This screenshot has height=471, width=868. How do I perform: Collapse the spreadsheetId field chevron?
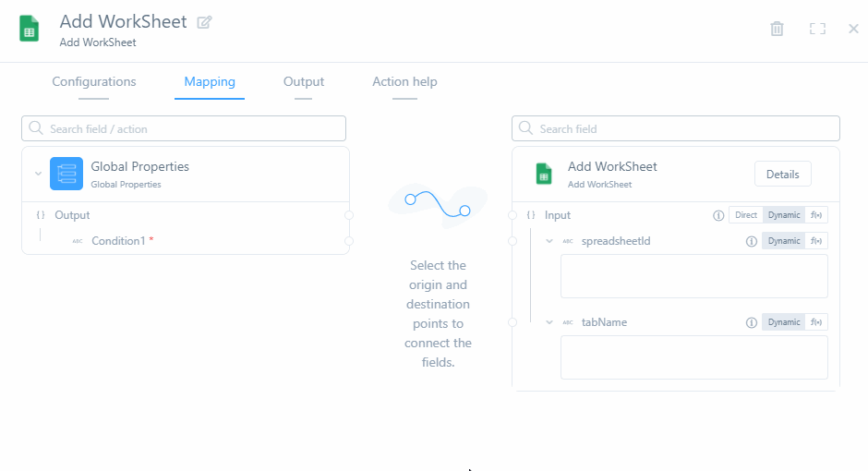pos(549,241)
